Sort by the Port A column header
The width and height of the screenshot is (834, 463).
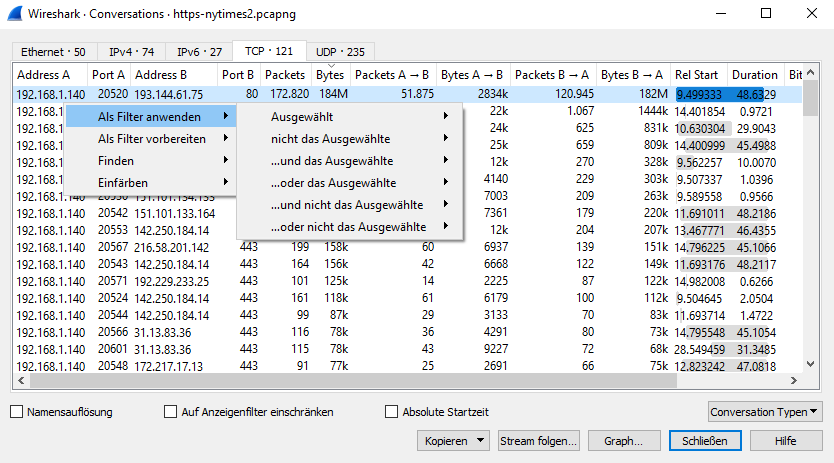pos(109,75)
